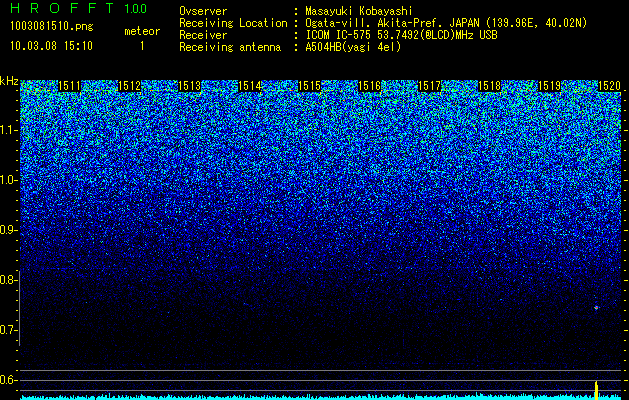Click antenna value A504HB(yagi 4el)

353,47
